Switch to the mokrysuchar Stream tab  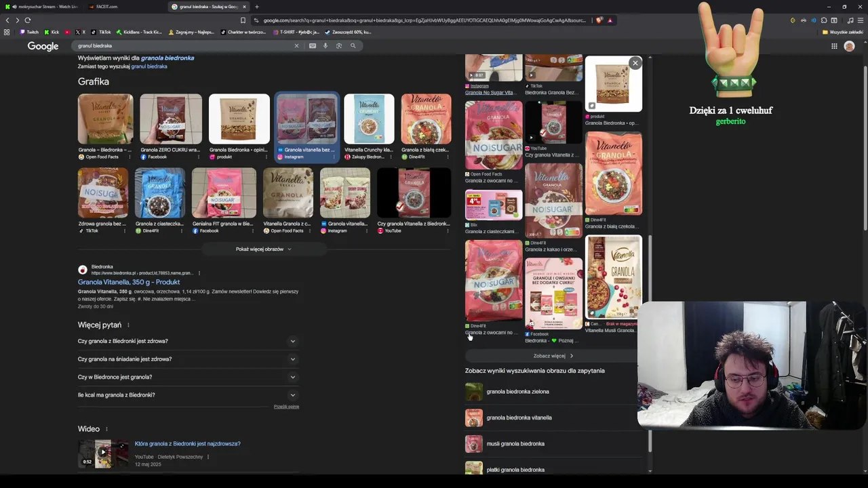pyautogui.click(x=41, y=7)
